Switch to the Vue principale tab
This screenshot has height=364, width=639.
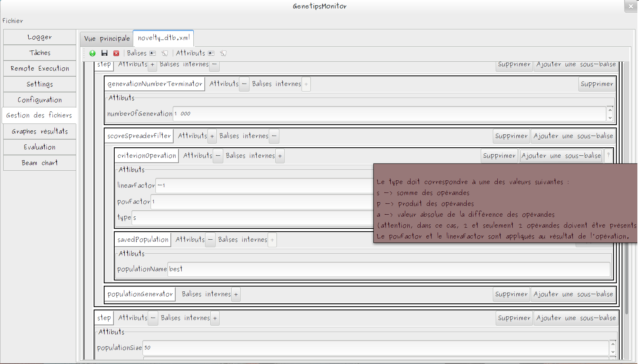pyautogui.click(x=107, y=38)
